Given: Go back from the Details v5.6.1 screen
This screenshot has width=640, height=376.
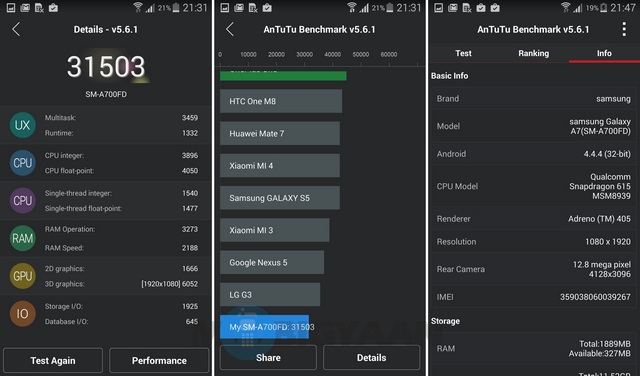Looking at the screenshot, I should click(16, 29).
